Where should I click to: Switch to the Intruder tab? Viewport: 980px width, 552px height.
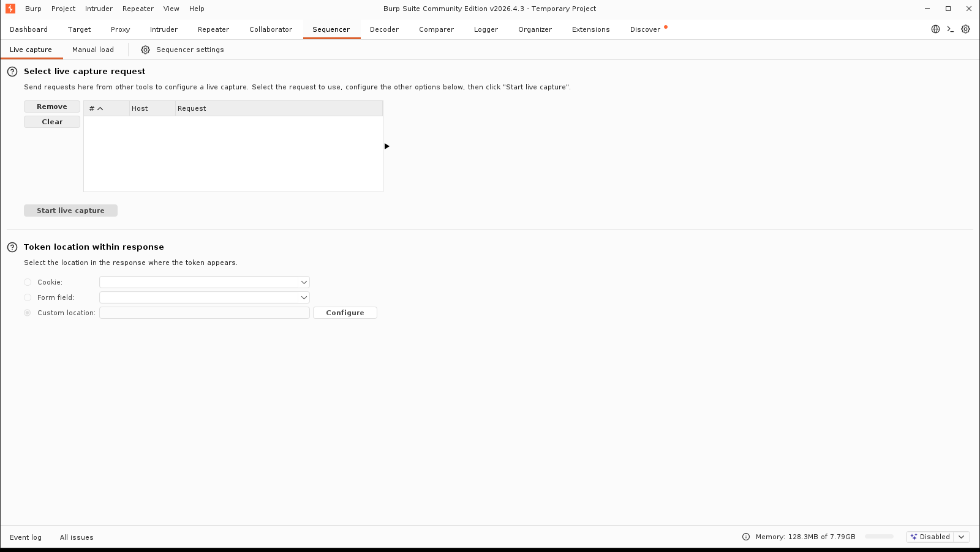164,29
